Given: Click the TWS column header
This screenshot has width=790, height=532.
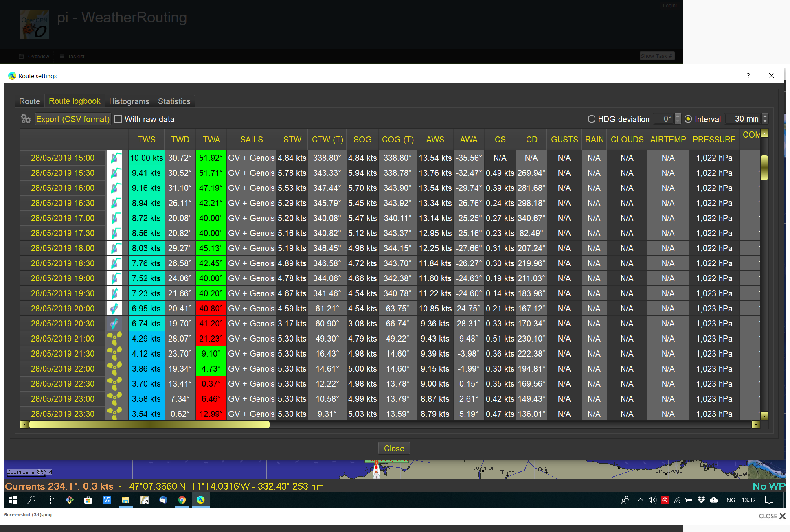Looking at the screenshot, I should pos(146,139).
